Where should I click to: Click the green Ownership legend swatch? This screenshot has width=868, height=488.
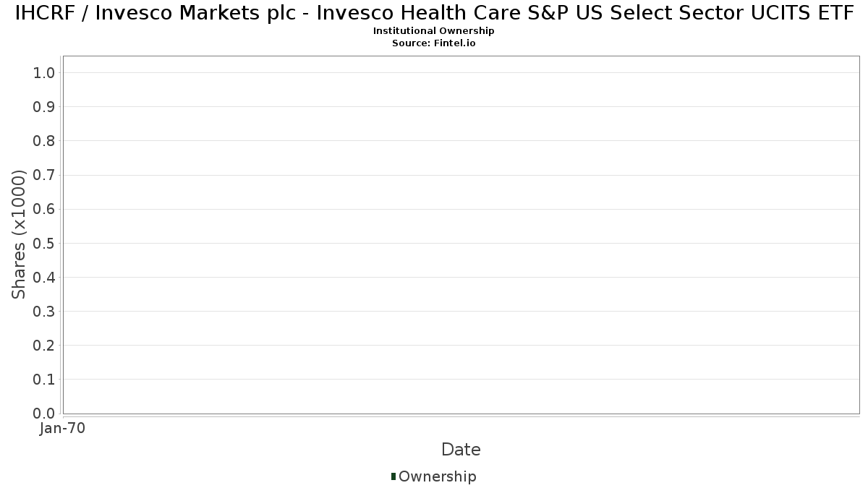(393, 476)
